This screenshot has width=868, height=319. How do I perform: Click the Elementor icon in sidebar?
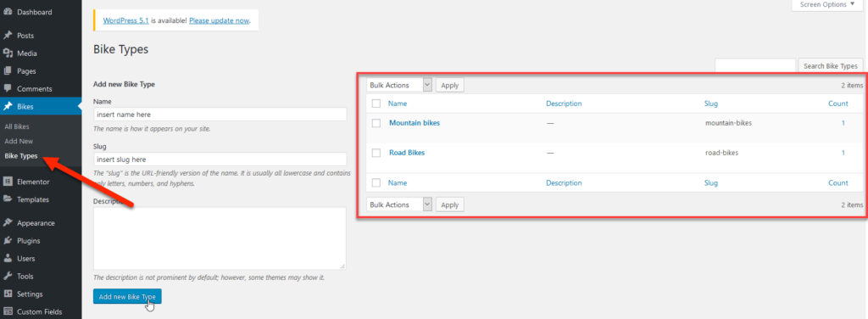[x=8, y=182]
